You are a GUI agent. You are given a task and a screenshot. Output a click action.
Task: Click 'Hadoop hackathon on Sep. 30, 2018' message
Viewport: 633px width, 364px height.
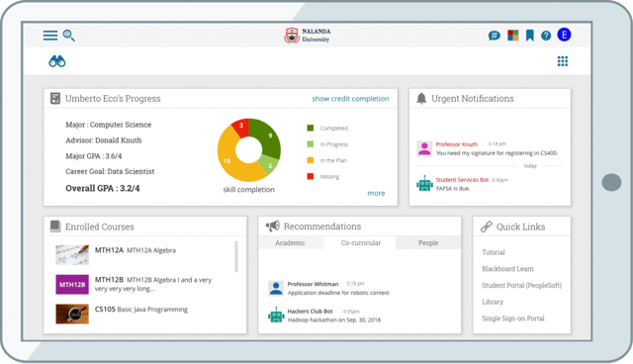334,319
